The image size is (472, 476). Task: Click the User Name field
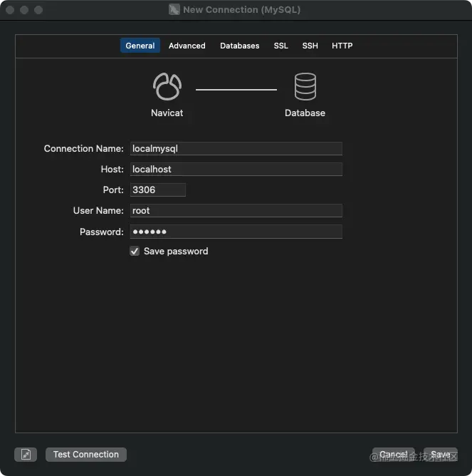click(236, 210)
